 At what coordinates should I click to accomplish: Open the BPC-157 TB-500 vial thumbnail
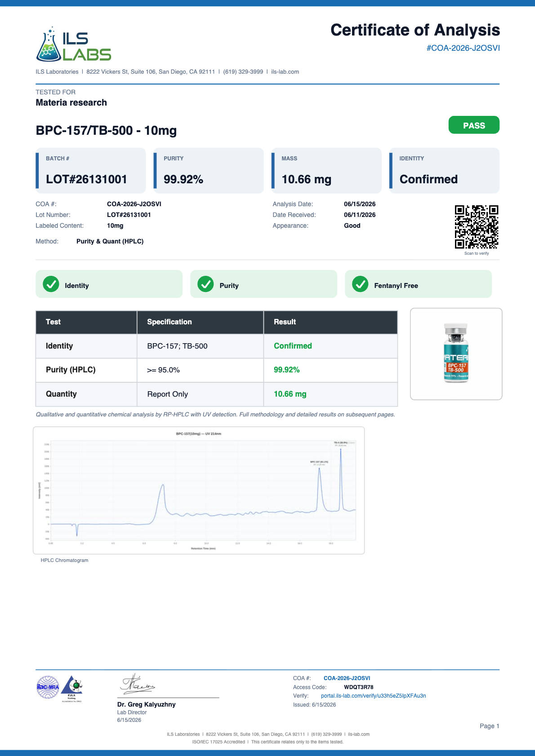pyautogui.click(x=456, y=354)
